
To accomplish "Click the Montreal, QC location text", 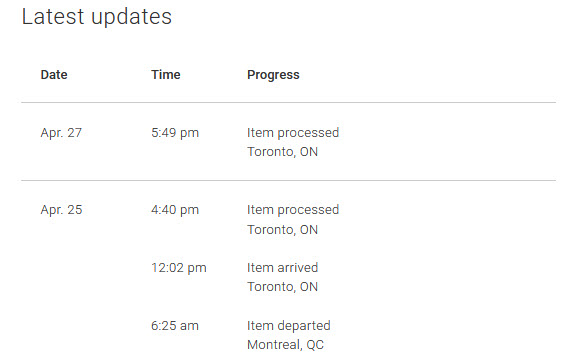I will pyautogui.click(x=285, y=345).
